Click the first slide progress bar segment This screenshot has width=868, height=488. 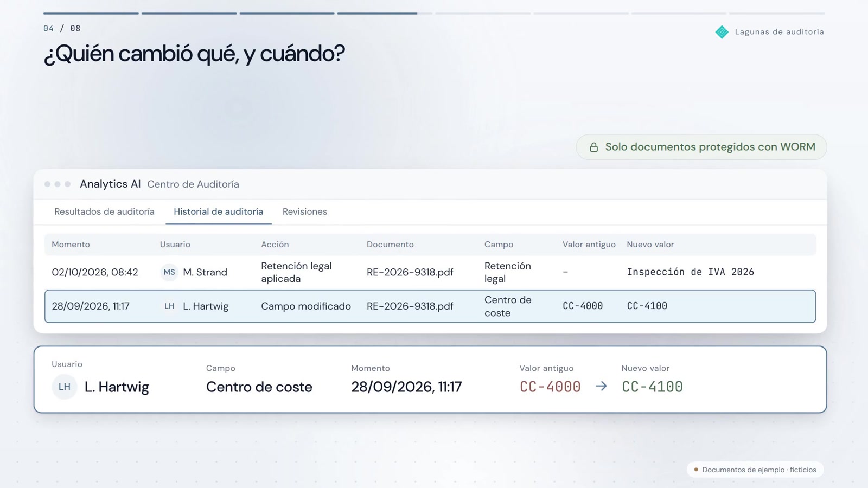91,14
